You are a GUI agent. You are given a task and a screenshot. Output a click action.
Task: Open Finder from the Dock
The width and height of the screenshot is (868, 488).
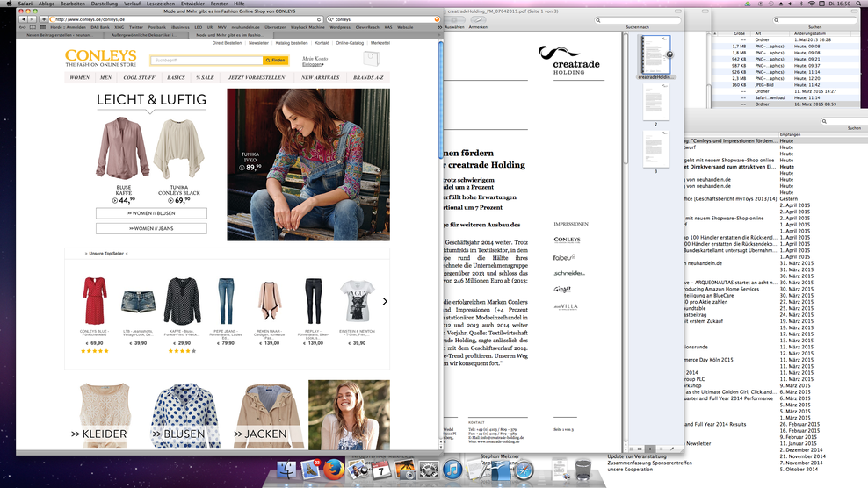(x=286, y=470)
